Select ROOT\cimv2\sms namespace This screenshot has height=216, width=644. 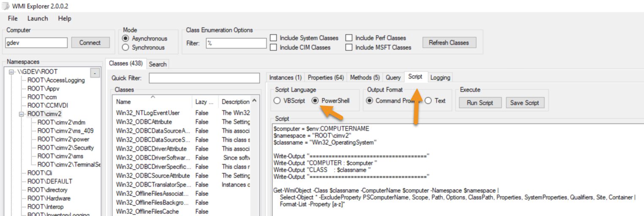click(60, 156)
